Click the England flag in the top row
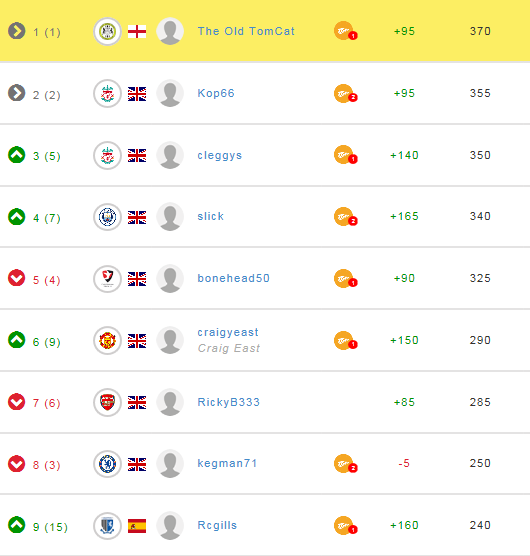The image size is (530, 556). pos(137,32)
